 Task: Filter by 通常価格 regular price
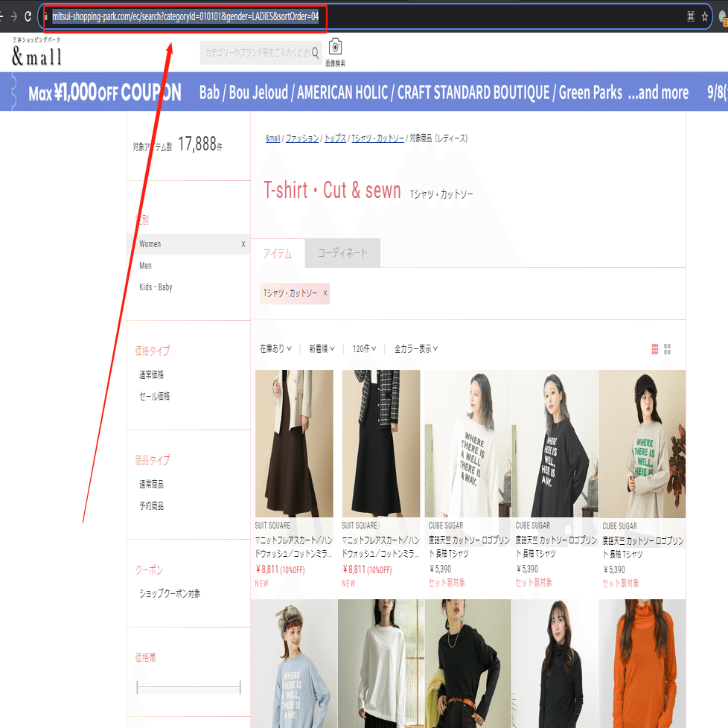pyautogui.click(x=151, y=374)
